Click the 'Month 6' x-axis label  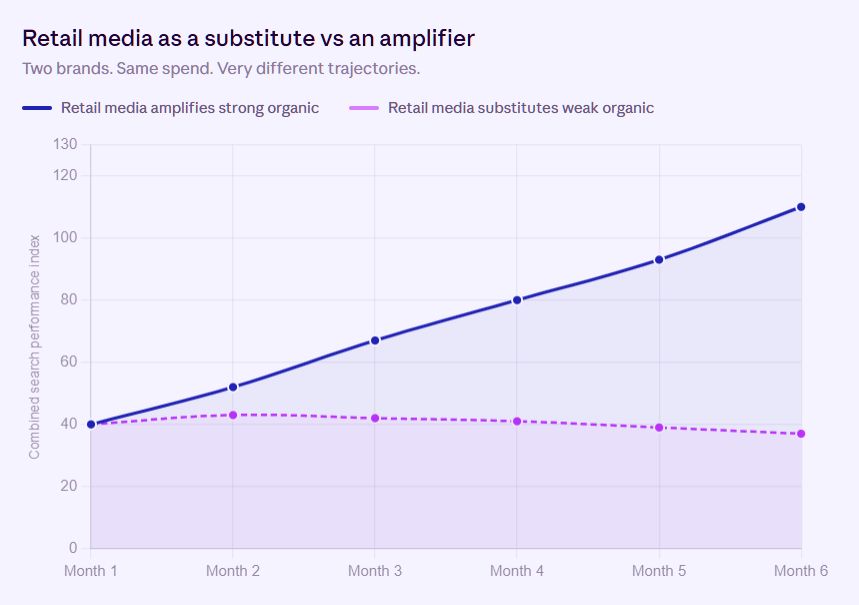(x=801, y=571)
